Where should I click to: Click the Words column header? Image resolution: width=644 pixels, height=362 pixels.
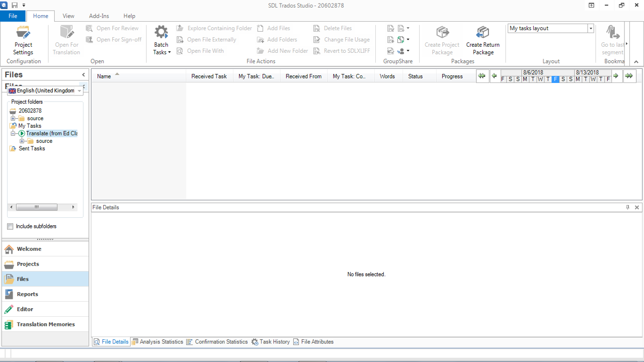(387, 76)
